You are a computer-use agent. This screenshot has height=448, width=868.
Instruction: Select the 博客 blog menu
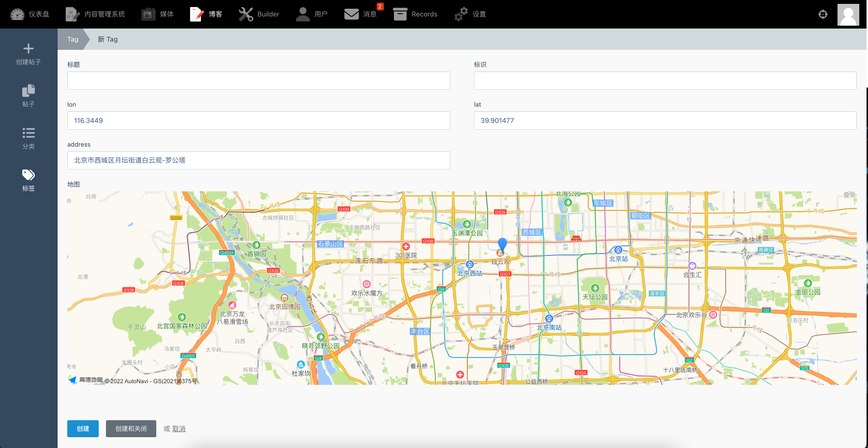tap(206, 15)
